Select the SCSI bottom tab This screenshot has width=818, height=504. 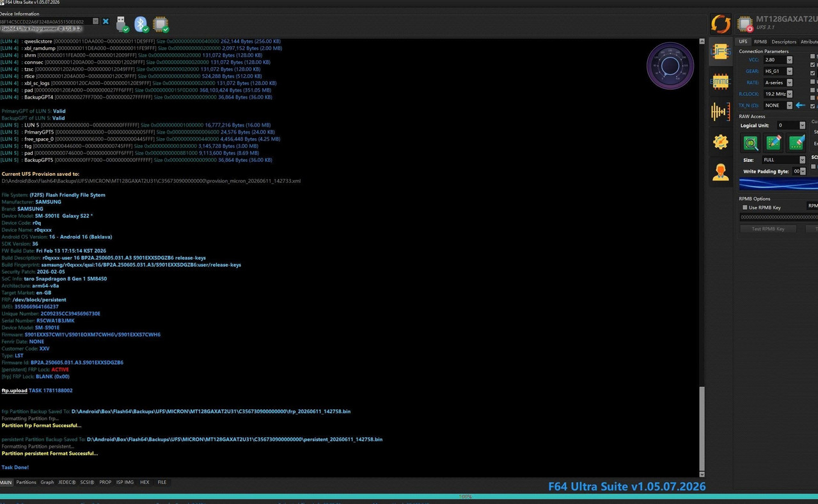[x=87, y=482]
